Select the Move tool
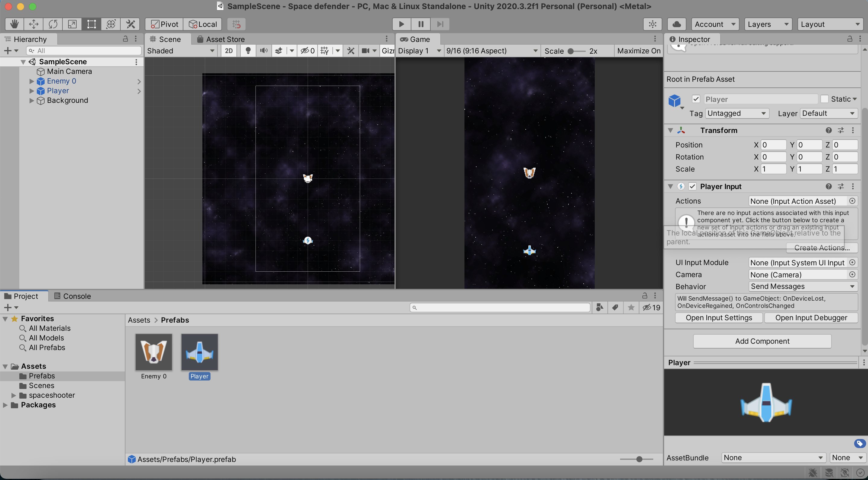 (x=34, y=24)
